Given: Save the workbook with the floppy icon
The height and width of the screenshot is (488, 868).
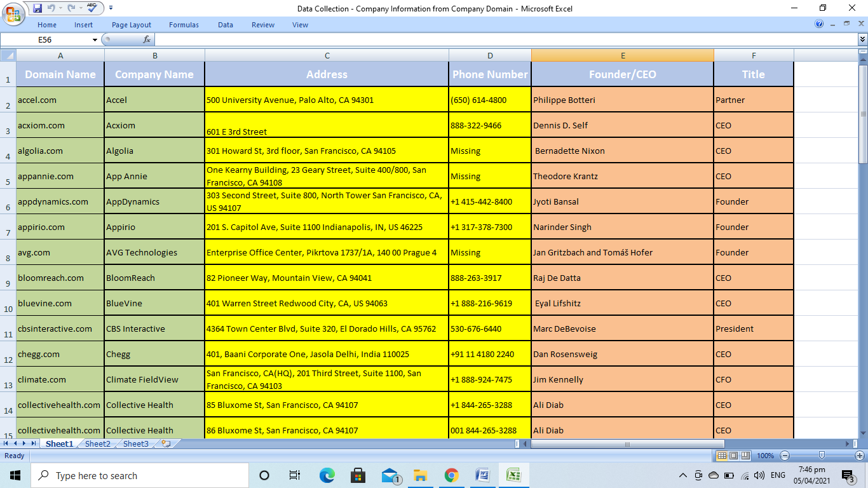Looking at the screenshot, I should click(x=37, y=8).
